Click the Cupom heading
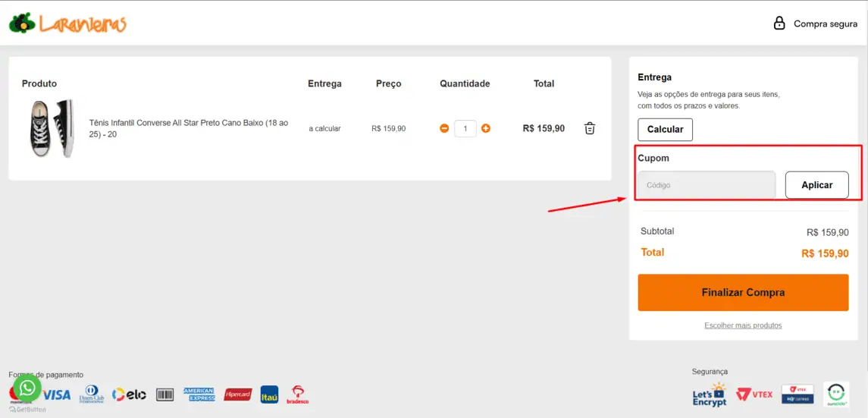 (653, 158)
